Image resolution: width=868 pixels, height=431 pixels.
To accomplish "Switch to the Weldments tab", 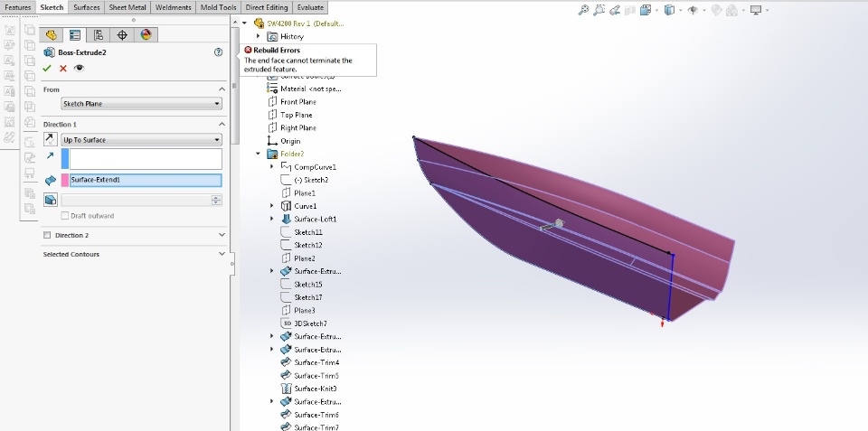I will [174, 7].
